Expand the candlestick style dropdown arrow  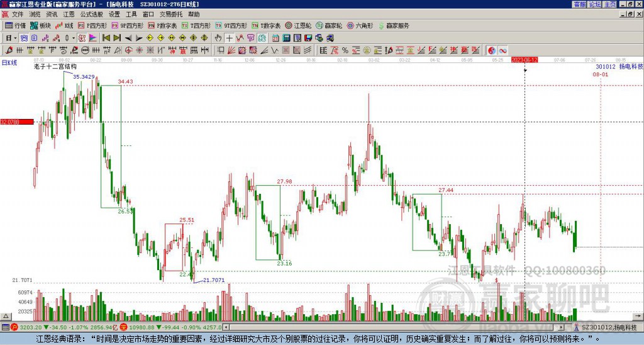(74, 38)
